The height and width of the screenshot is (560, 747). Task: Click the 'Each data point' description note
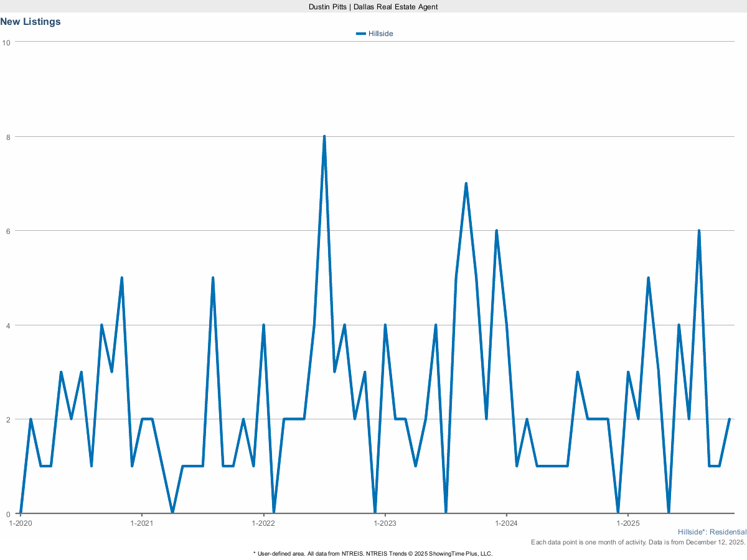pos(638,543)
